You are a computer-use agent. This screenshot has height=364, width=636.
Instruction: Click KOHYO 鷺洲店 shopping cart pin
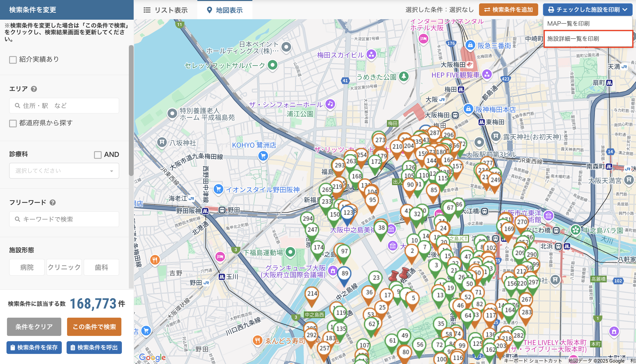tap(263, 156)
